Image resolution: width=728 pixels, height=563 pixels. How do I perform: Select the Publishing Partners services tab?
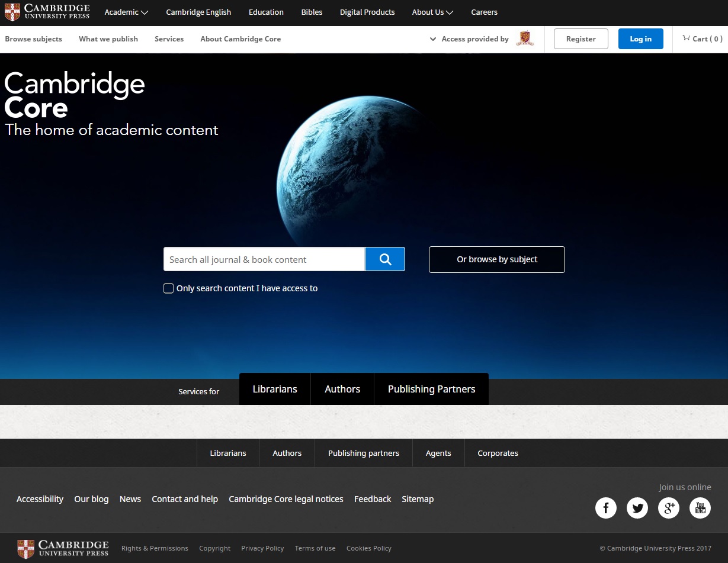[x=431, y=389]
